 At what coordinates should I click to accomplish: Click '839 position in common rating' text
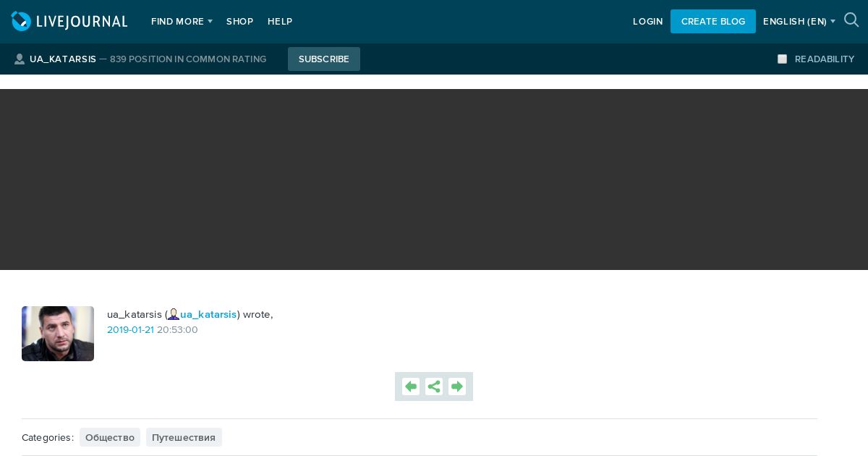[x=188, y=59]
